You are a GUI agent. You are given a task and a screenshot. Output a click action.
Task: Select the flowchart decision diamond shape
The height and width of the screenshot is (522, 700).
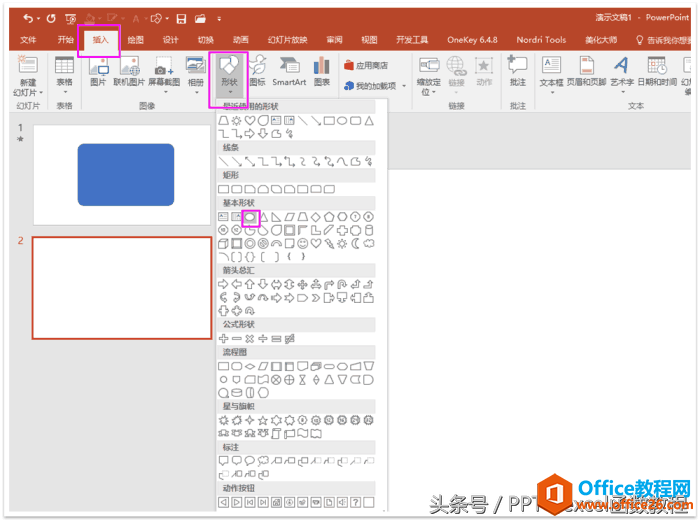(250, 366)
